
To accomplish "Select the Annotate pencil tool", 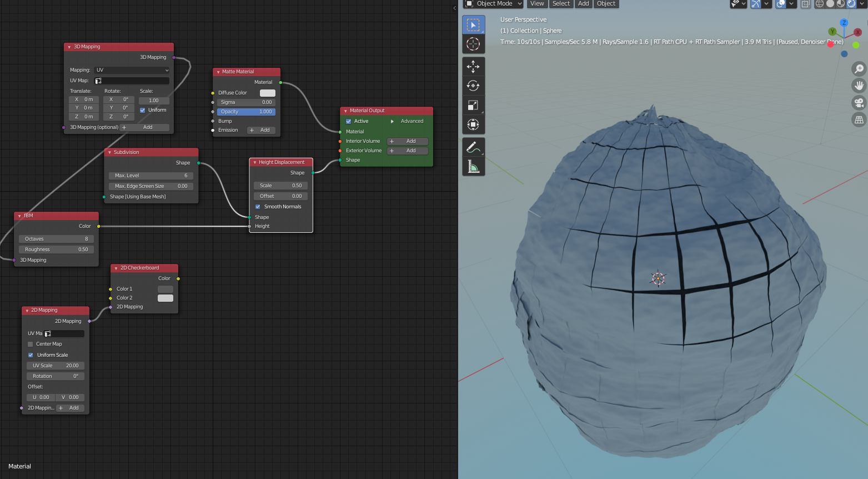I will pyautogui.click(x=473, y=147).
